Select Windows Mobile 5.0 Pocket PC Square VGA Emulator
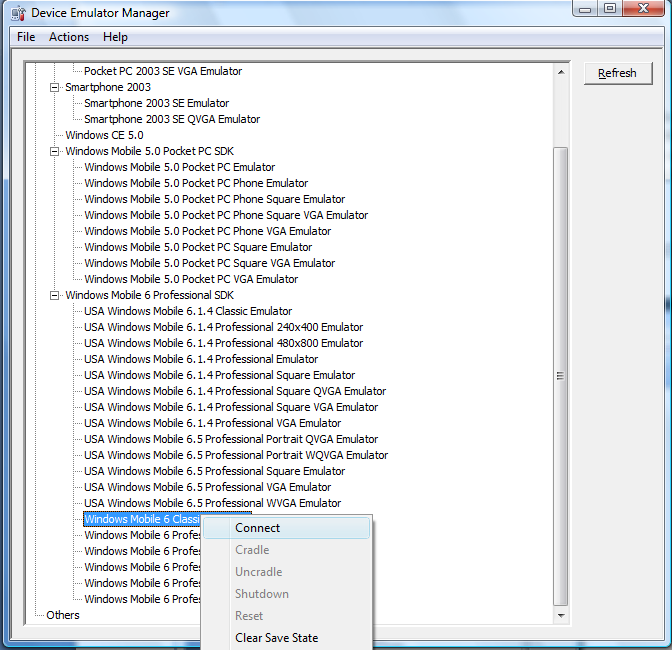This screenshot has height=650, width=672. [x=210, y=263]
